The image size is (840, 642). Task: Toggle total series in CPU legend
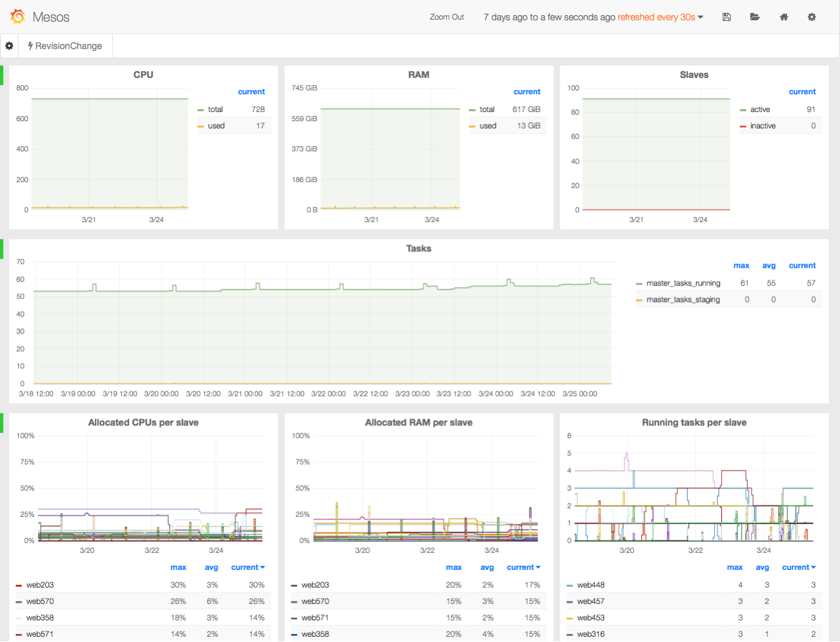click(216, 109)
